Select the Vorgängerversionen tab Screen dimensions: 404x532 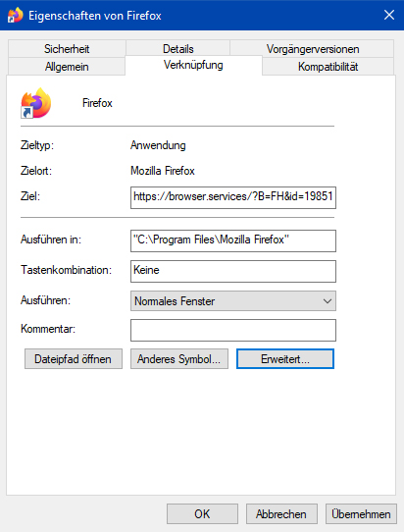(312, 49)
